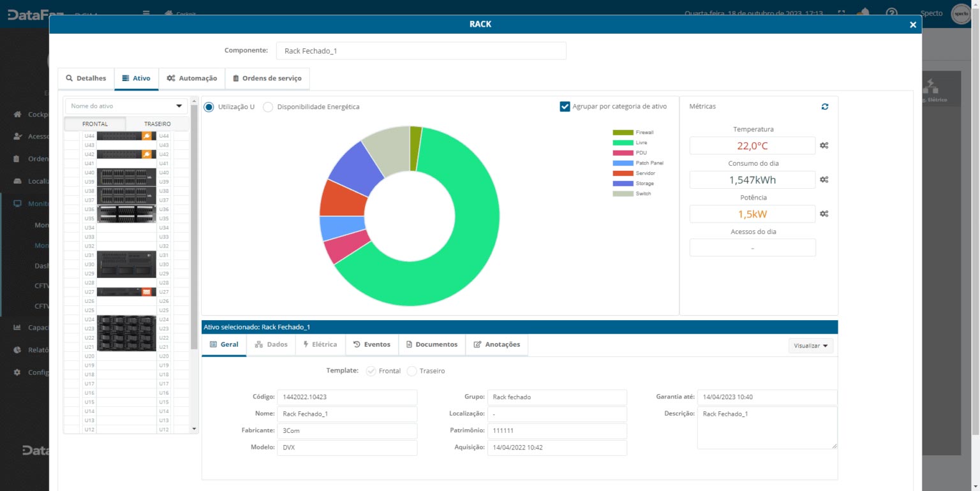Select the storage unit at U21-U24
The width and height of the screenshot is (980, 491).
click(x=126, y=333)
